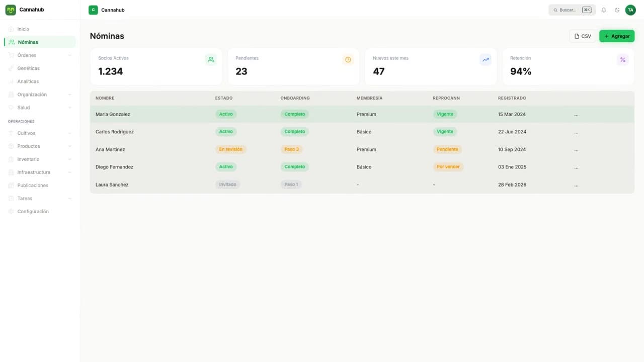The image size is (644, 362).
Task: Click the Buscar search field
Action: click(572, 10)
